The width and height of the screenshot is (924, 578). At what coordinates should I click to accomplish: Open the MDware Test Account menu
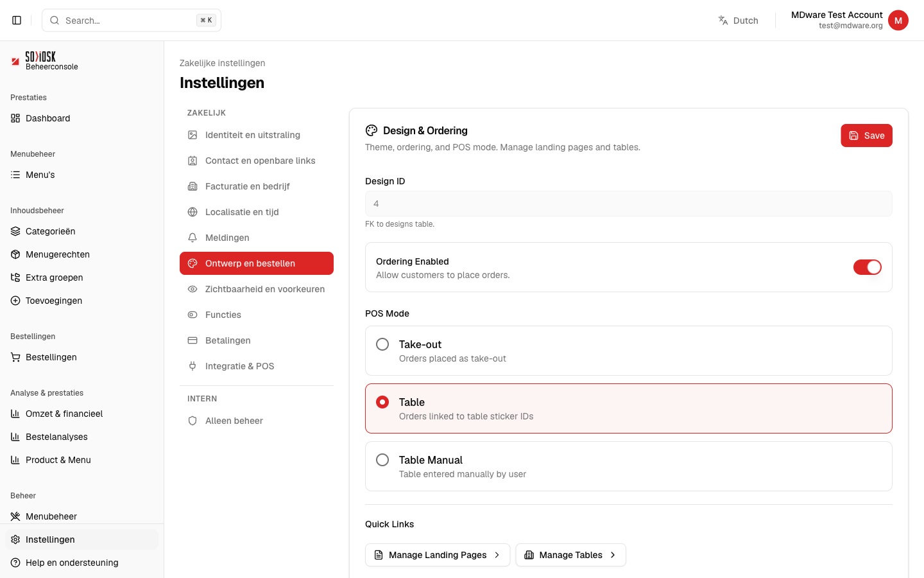pos(850,21)
